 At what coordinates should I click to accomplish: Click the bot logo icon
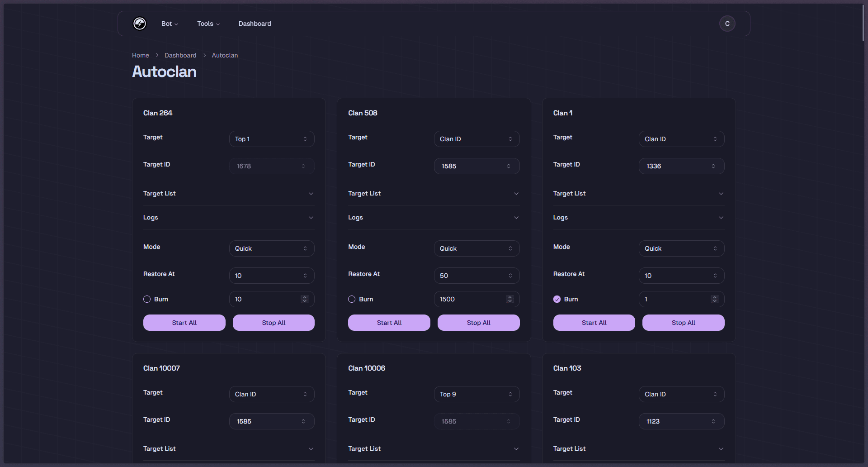click(x=139, y=24)
